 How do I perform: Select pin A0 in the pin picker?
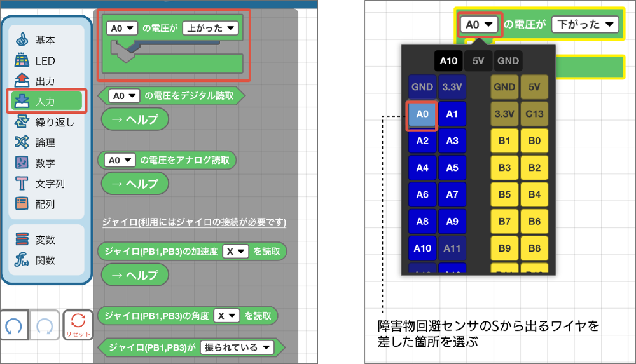click(x=422, y=114)
